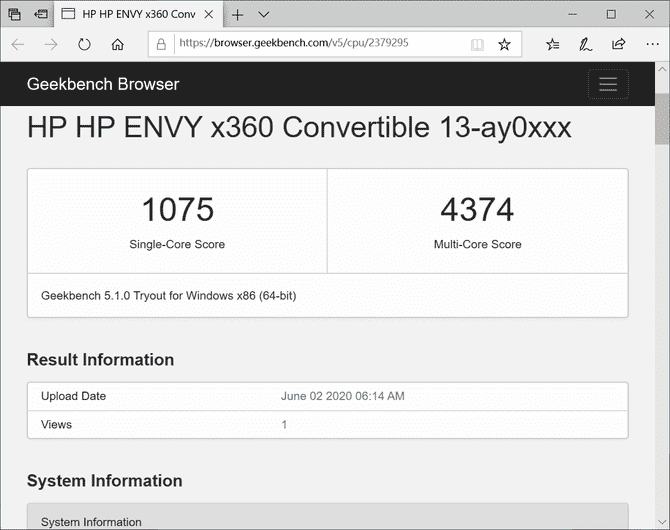
Task: Go back to previous page
Action: [x=18, y=44]
